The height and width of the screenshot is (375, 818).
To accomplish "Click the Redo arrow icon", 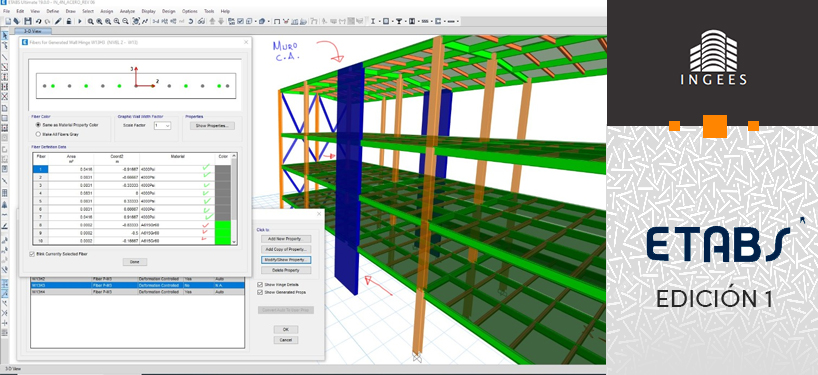I will point(47,21).
